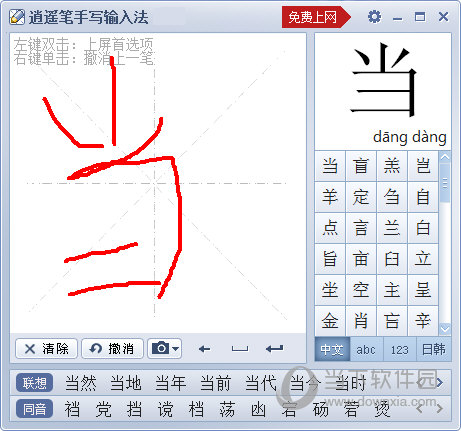Choose candidate 羊 in the grid

click(x=330, y=197)
